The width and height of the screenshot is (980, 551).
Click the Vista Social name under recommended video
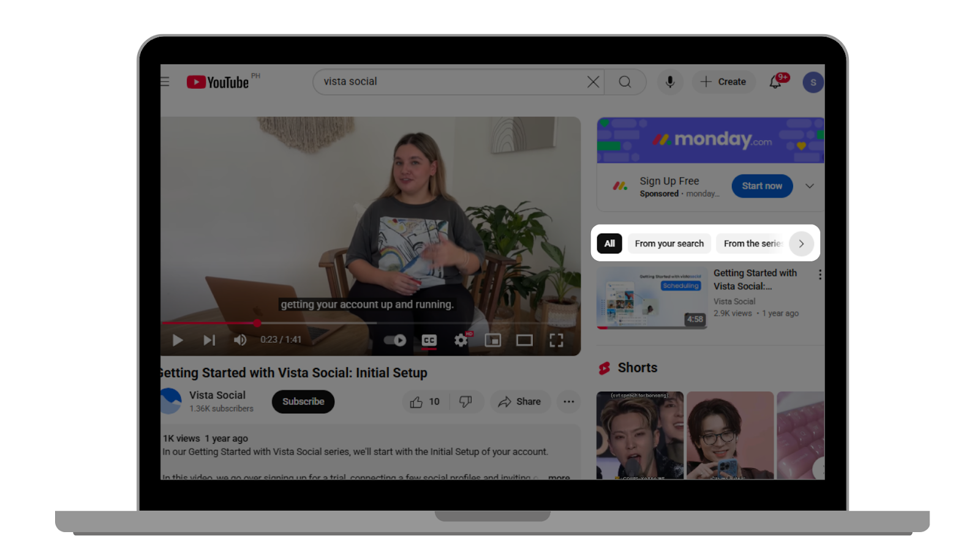(x=734, y=301)
